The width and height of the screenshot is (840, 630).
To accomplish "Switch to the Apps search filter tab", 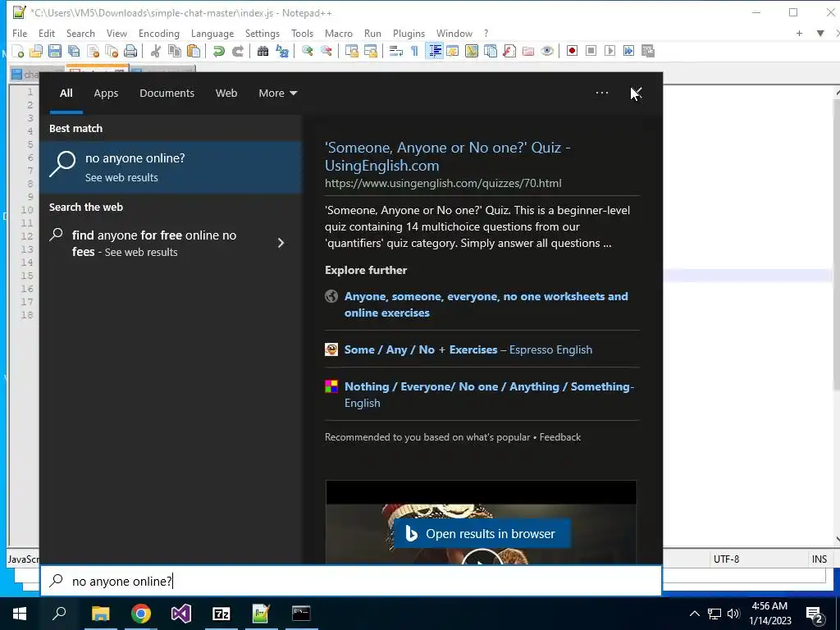I will pos(106,94).
